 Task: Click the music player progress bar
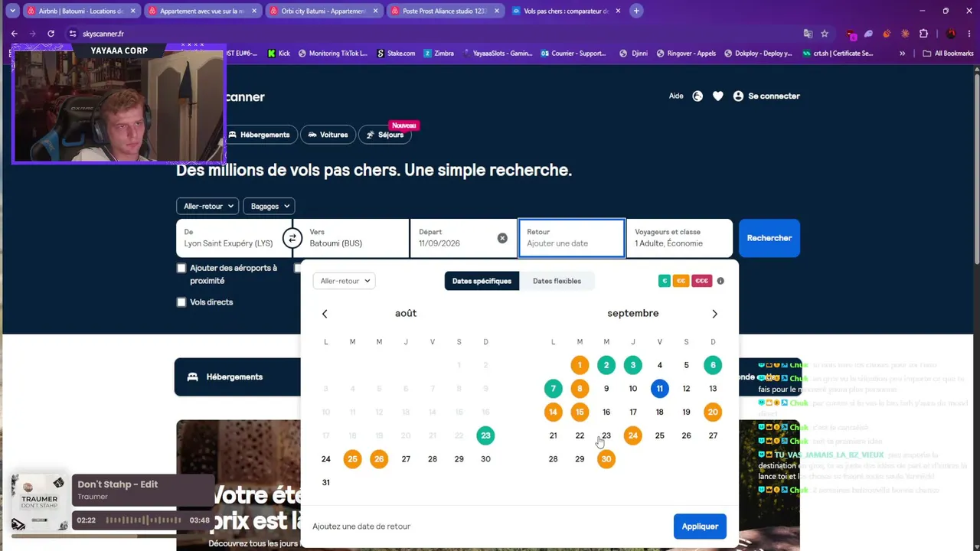[143, 520]
